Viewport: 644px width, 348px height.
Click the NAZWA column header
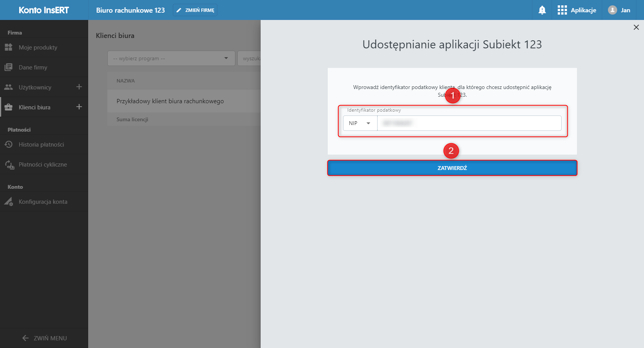tap(126, 81)
